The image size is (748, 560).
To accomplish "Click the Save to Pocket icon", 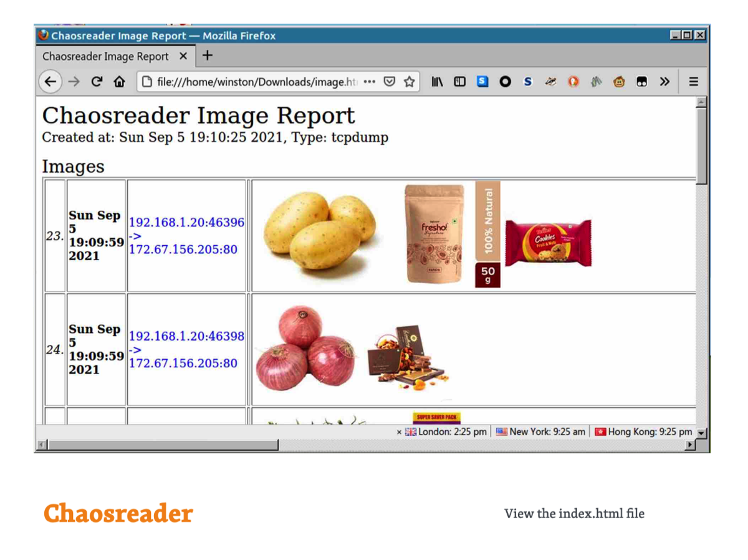I will pyautogui.click(x=390, y=82).
